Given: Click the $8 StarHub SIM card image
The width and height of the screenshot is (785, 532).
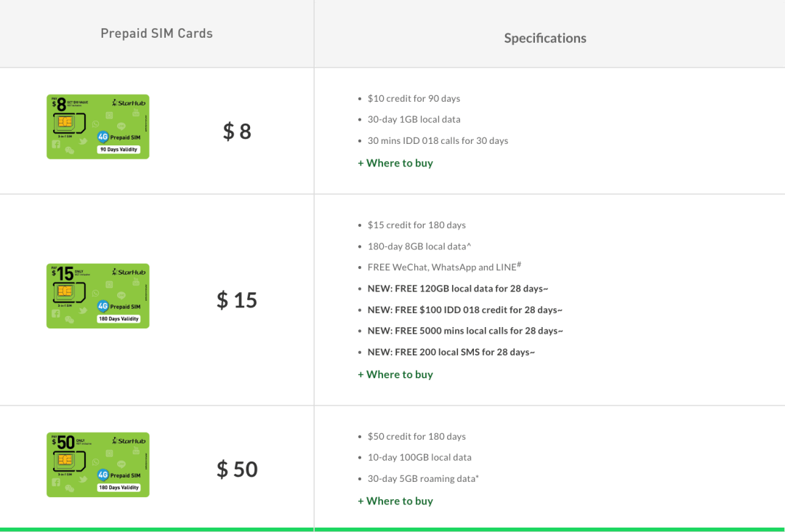Looking at the screenshot, I should tap(98, 126).
